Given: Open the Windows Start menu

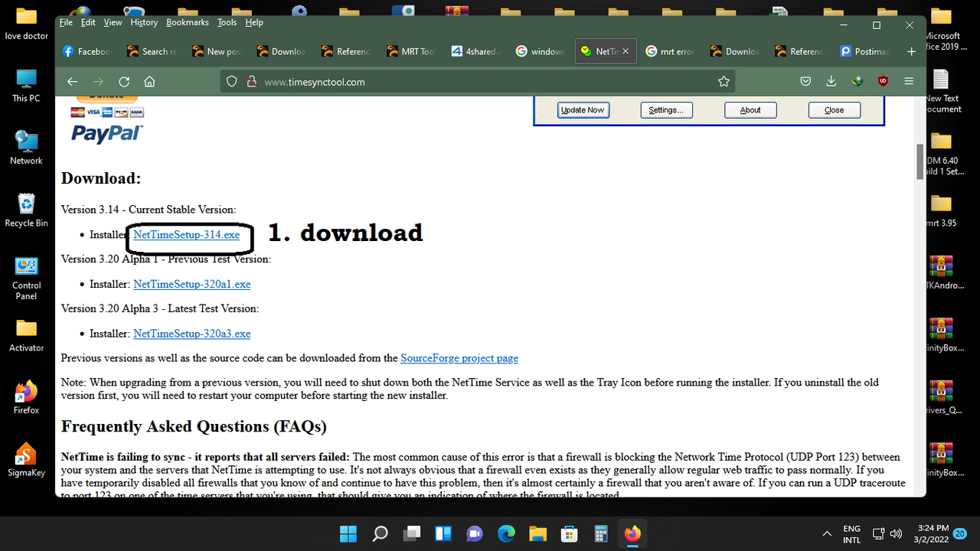Looking at the screenshot, I should 348,533.
